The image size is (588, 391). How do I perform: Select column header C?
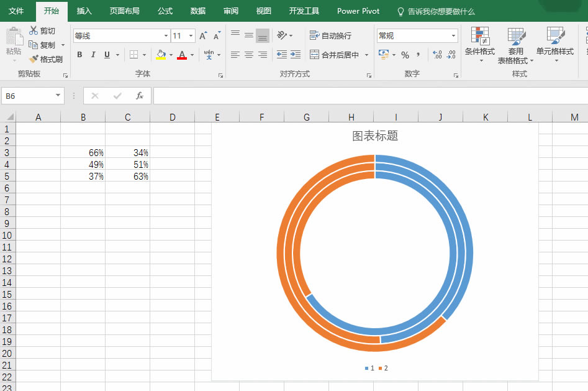(127, 117)
